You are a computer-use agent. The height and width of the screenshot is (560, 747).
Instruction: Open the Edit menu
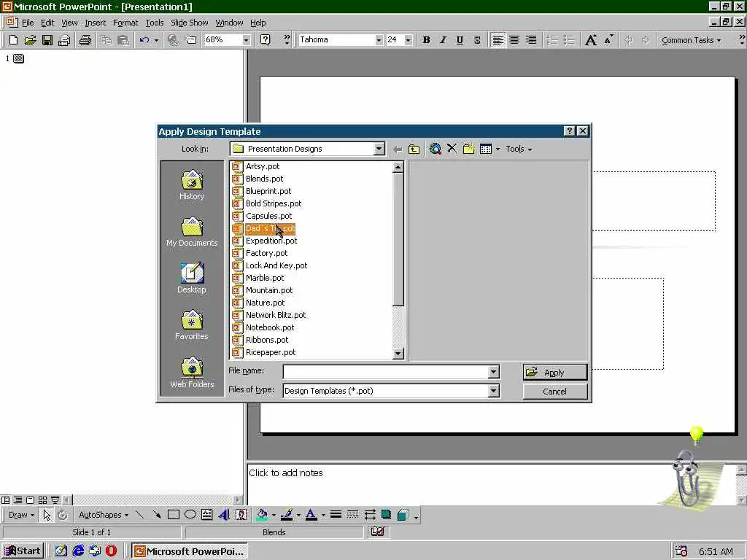tap(47, 23)
